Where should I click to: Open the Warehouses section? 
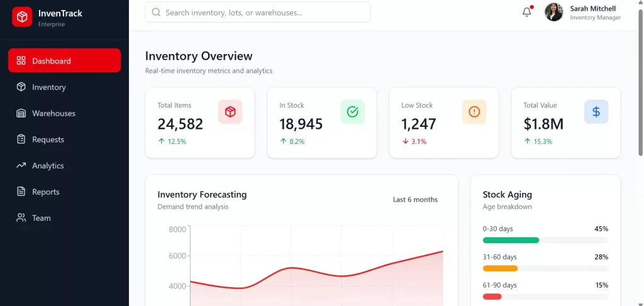point(65,113)
